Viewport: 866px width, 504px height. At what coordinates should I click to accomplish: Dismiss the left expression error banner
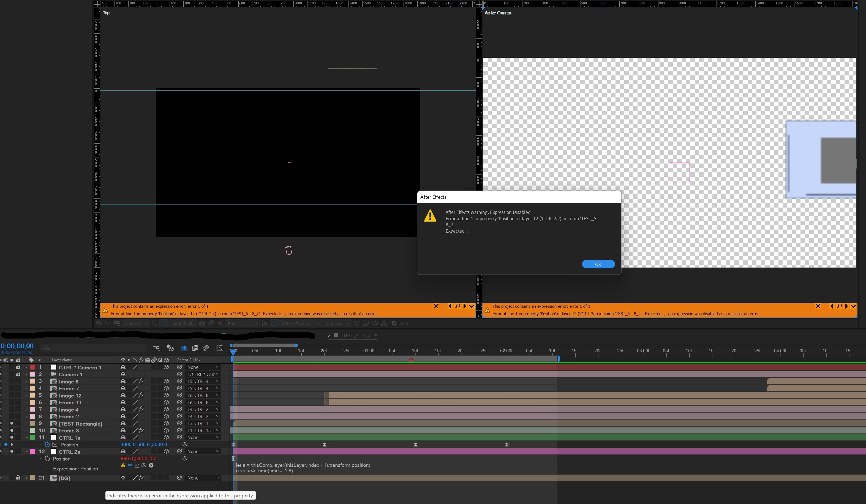[436, 306]
